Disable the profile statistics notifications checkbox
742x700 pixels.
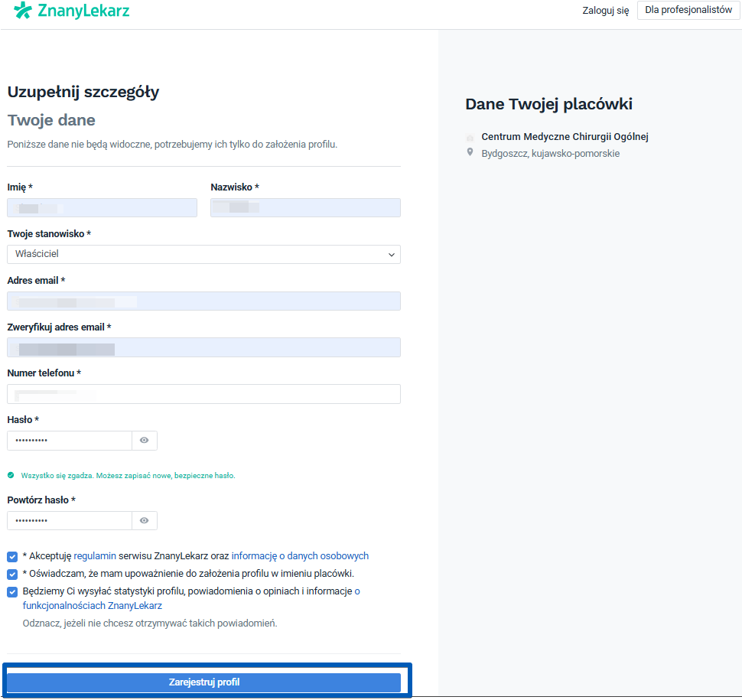tap(11, 591)
